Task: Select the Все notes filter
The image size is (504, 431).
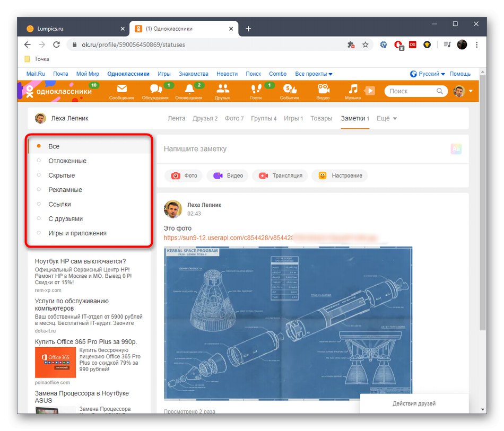Action: tap(89, 146)
